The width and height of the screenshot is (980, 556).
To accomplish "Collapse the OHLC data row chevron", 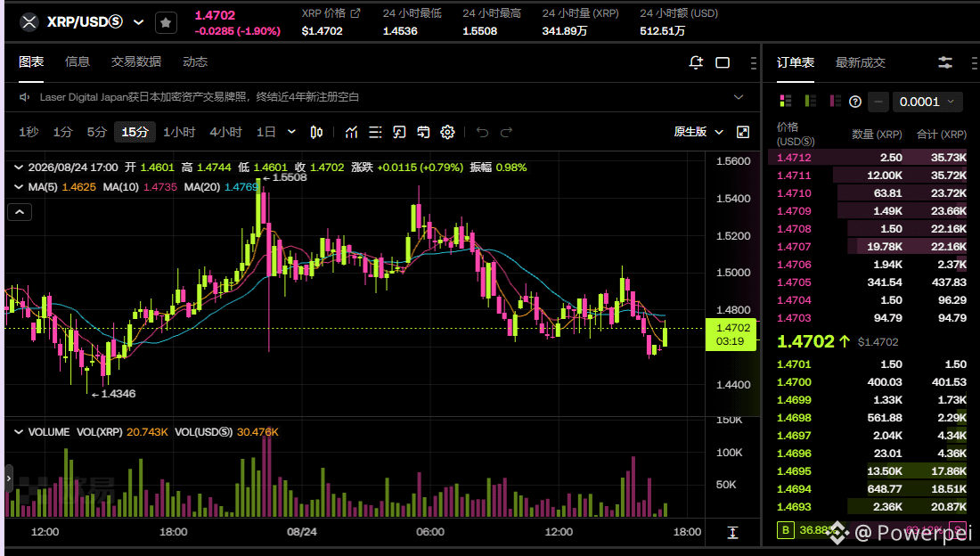I will click(19, 168).
